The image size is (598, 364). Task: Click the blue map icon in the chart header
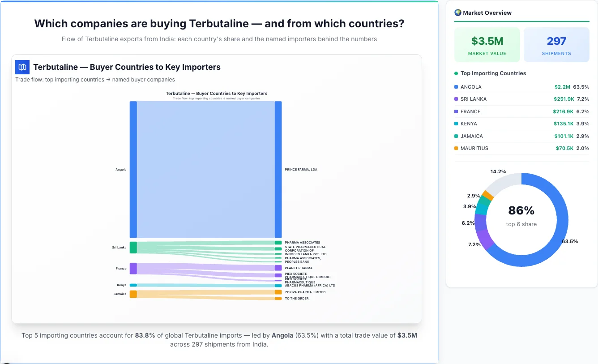pos(22,67)
